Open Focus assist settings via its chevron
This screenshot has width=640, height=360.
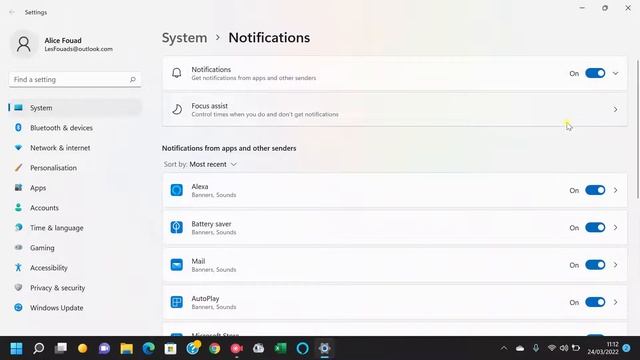[616, 109]
